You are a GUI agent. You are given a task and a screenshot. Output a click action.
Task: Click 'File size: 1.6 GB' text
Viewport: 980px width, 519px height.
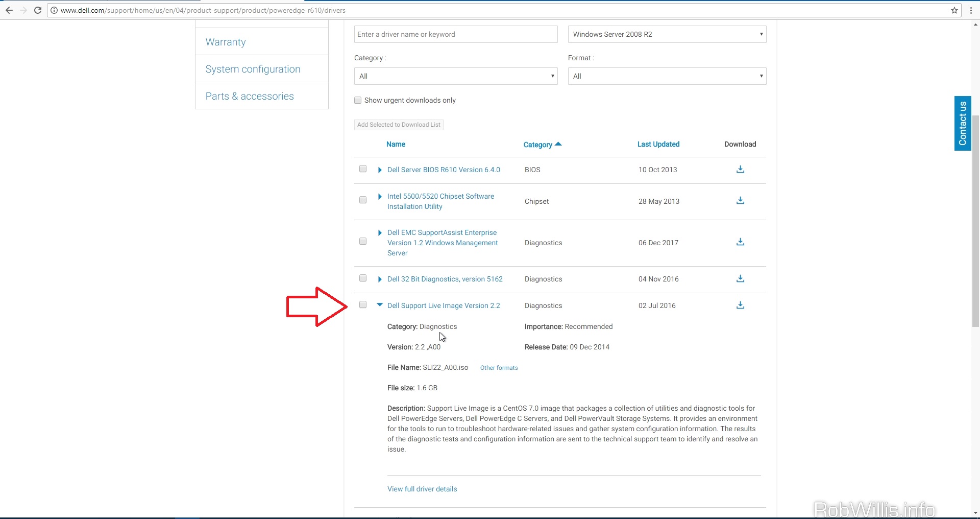point(412,388)
